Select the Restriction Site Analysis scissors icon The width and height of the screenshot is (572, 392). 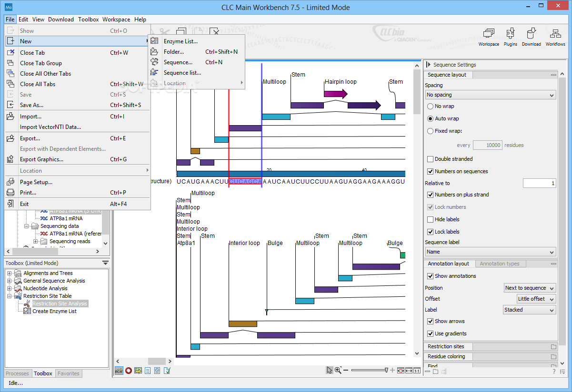(x=28, y=304)
